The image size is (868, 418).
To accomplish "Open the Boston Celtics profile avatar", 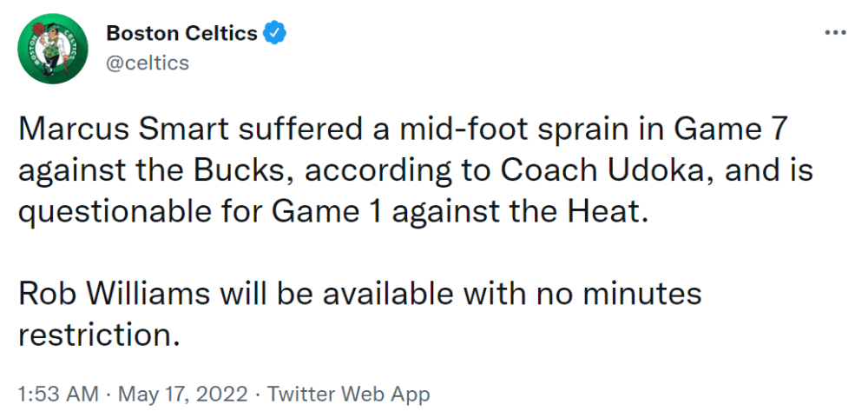I will coord(53,49).
